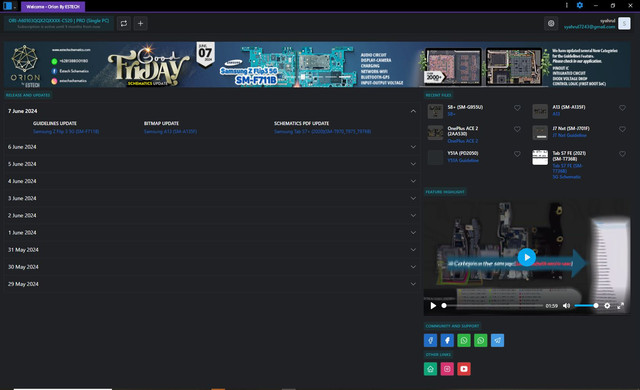Open the first WhatsApp support icon
Image resolution: width=640 pixels, height=390 pixels.
(x=464, y=340)
